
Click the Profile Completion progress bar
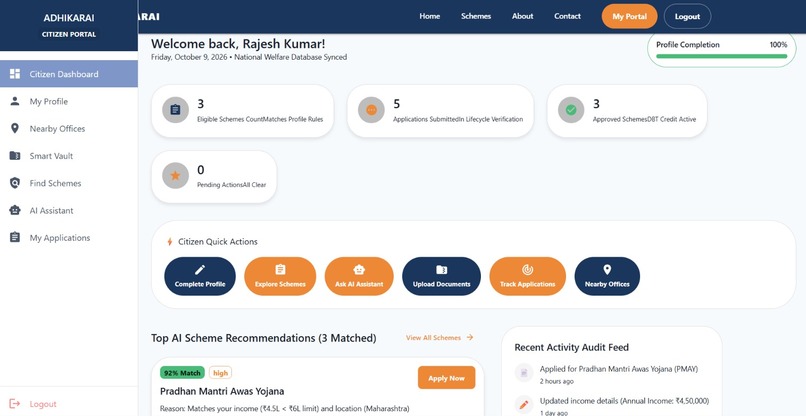pyautogui.click(x=721, y=56)
